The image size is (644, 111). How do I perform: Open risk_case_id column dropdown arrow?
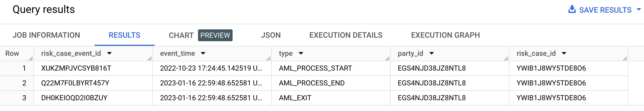(x=564, y=53)
